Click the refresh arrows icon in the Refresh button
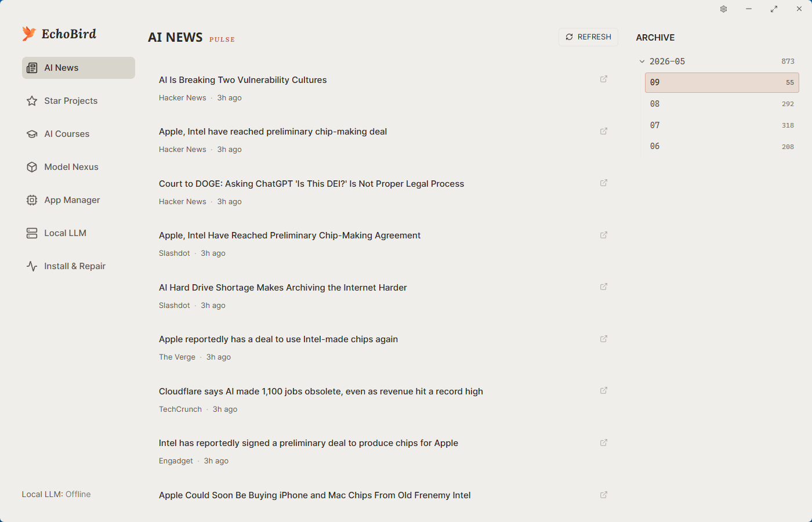The height and width of the screenshot is (522, 812). coord(570,37)
